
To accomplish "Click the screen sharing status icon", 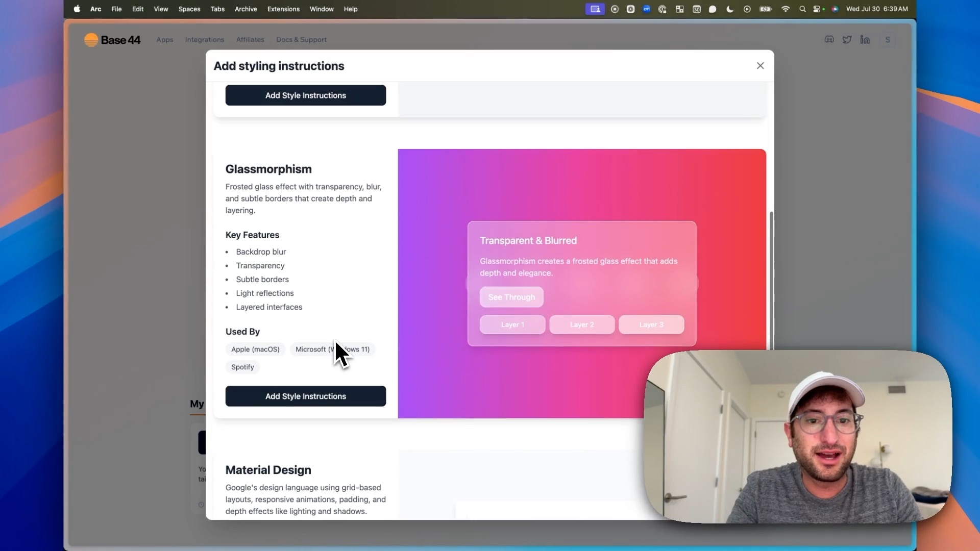I will pyautogui.click(x=595, y=9).
